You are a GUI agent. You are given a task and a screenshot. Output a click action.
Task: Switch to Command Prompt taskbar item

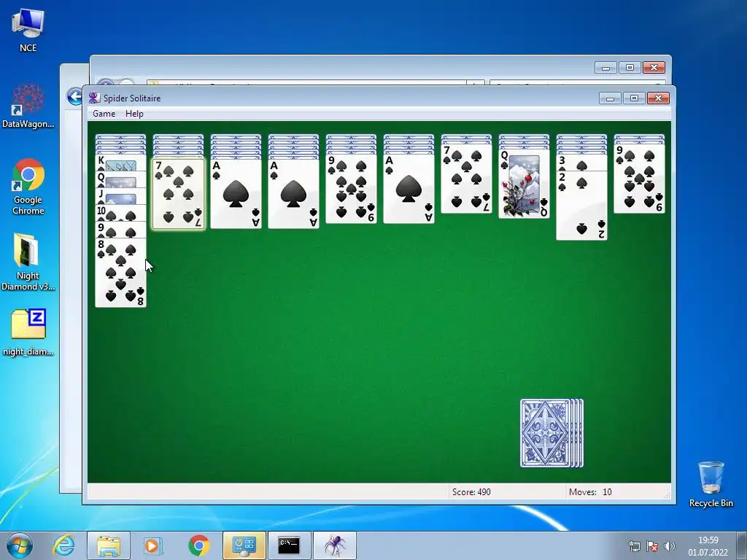pyautogui.click(x=289, y=545)
